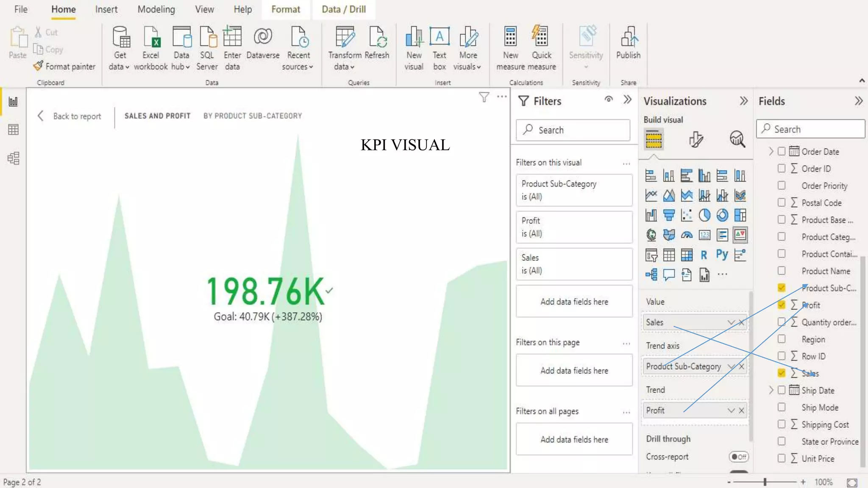The image size is (868, 488).
Task: Select the Donut chart visual icon
Action: (722, 215)
